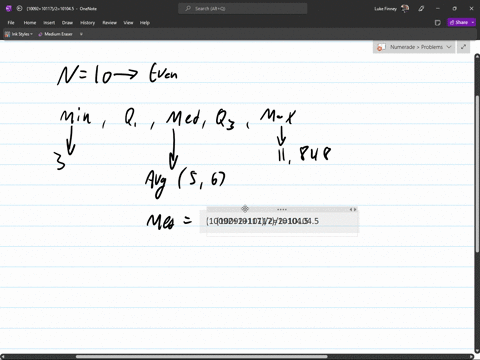Open the Help tab
480x360 pixels.
pos(145,23)
